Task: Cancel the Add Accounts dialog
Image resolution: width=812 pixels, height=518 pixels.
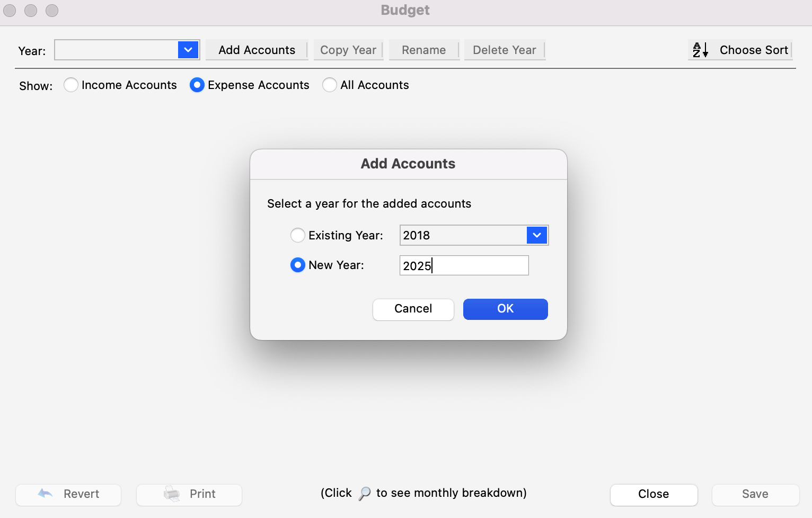Action: click(413, 309)
